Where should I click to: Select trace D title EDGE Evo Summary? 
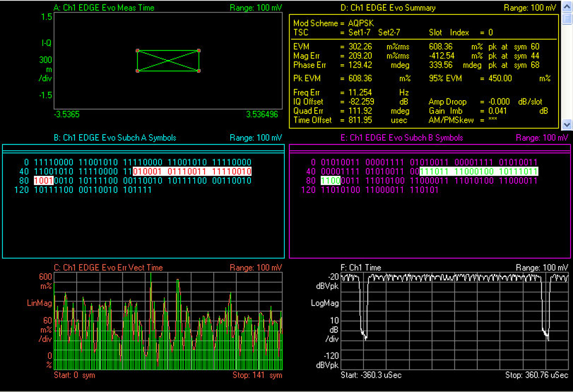[387, 8]
